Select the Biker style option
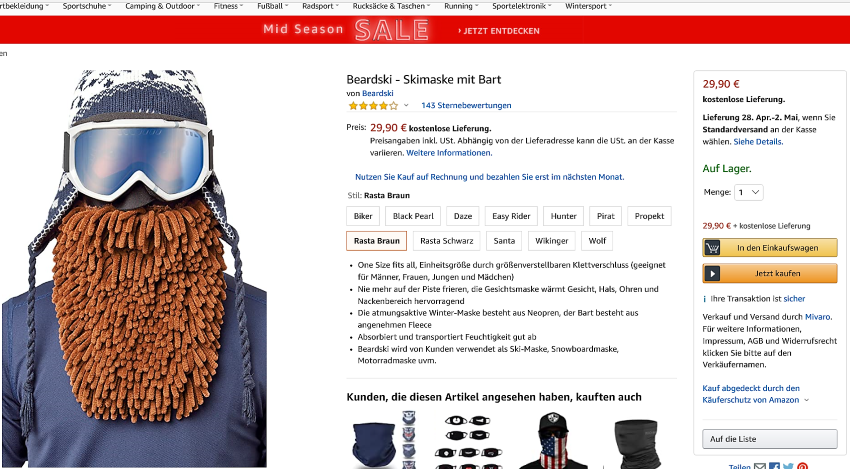This screenshot has height=469, width=850. click(x=363, y=216)
